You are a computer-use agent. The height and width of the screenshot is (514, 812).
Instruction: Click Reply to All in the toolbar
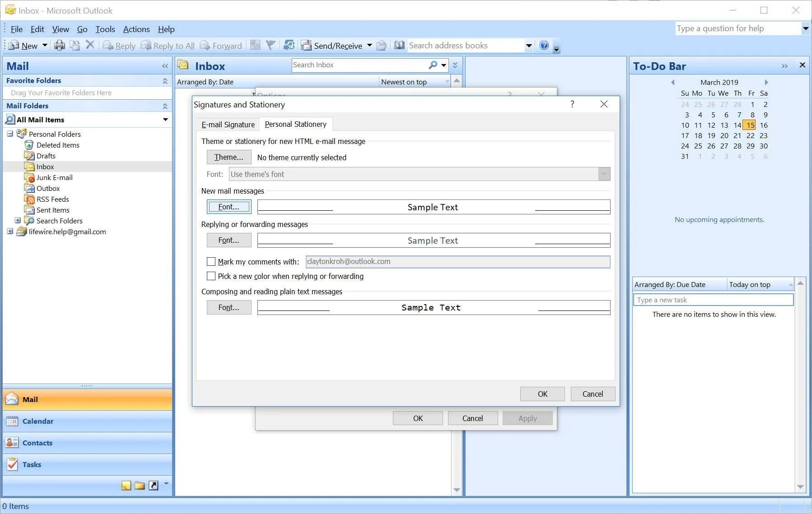click(x=168, y=46)
